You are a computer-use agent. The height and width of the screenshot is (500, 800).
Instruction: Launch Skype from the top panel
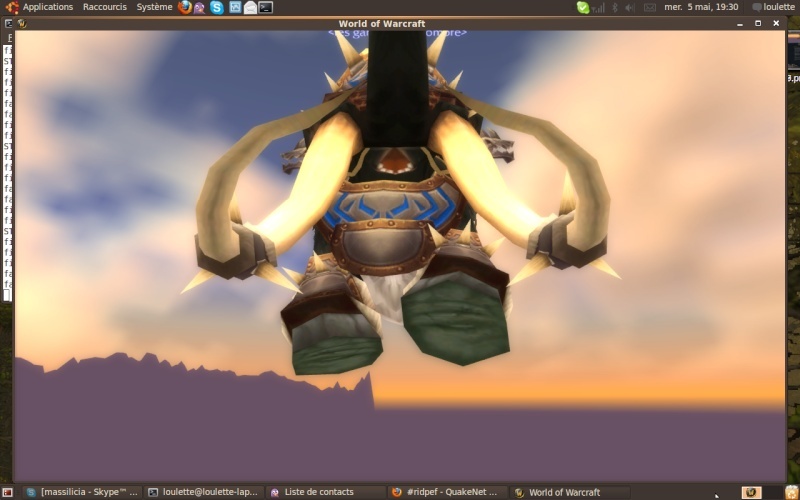pos(217,8)
